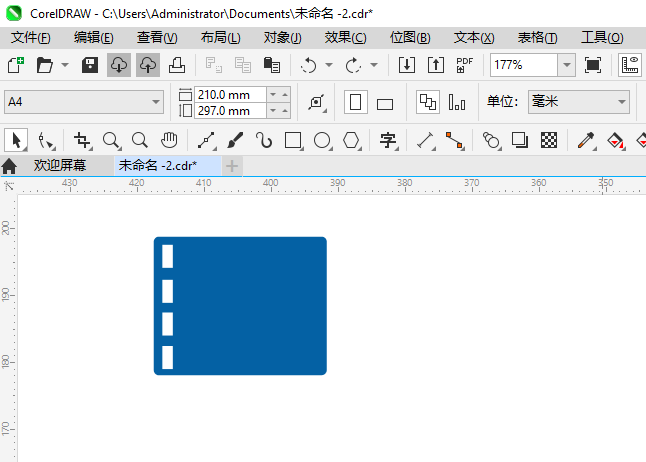Select the overlapping circles tool

pyautogui.click(x=491, y=141)
